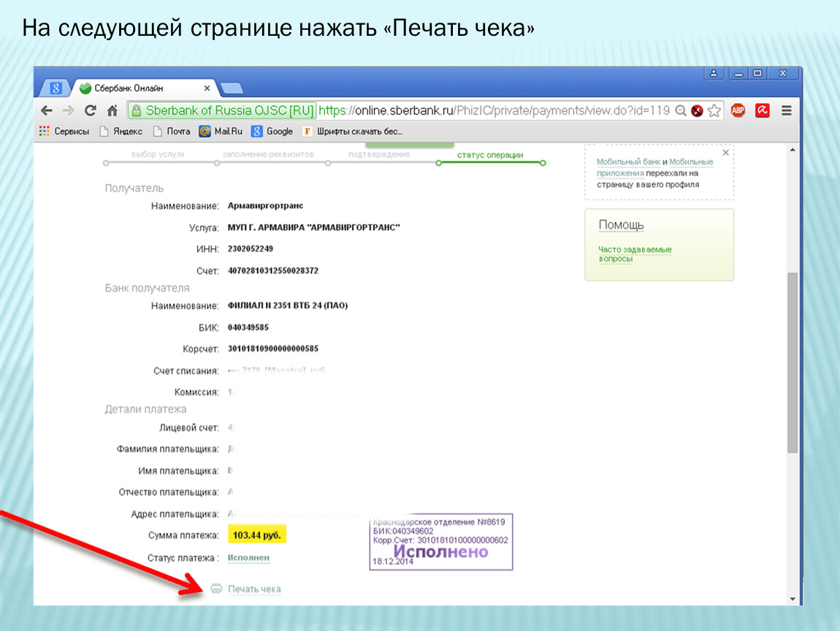Screen dimensions: 840x631
Task: Click the service name МУП Г. АРМАВИРА
Action: click(x=314, y=227)
